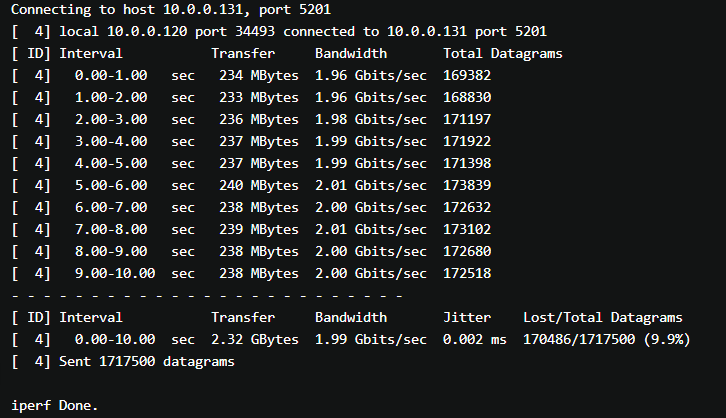Click the 8.00-9.00 interval entry
Screen dimensions: 726x418
tap(110, 251)
